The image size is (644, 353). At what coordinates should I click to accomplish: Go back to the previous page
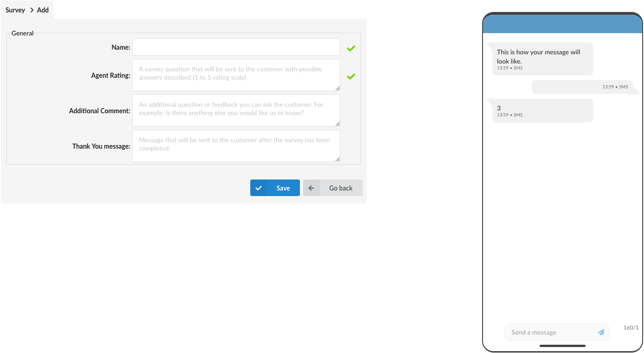coord(333,188)
